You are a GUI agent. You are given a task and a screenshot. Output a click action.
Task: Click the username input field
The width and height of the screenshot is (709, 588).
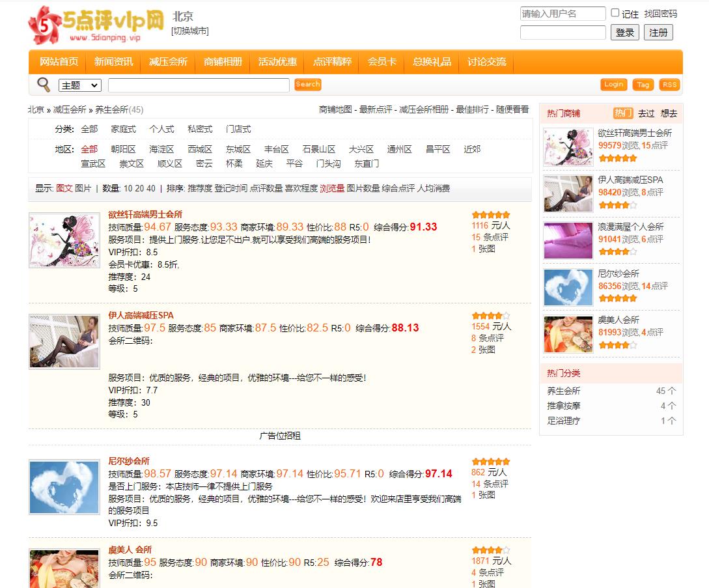click(x=563, y=14)
